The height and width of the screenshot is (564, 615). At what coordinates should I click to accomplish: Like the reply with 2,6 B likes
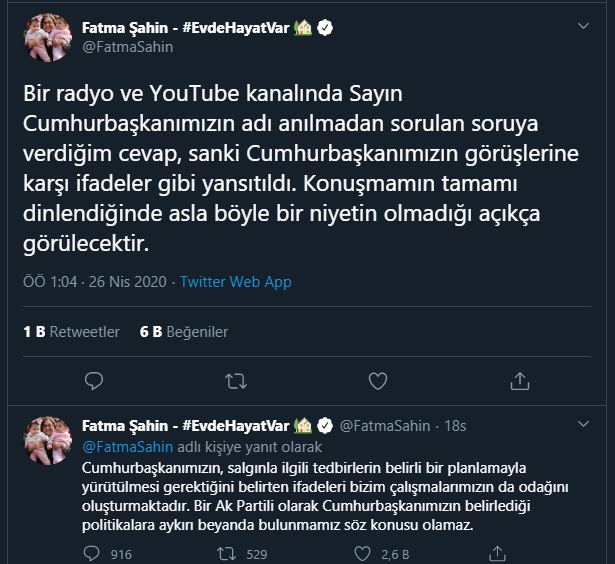(362, 553)
